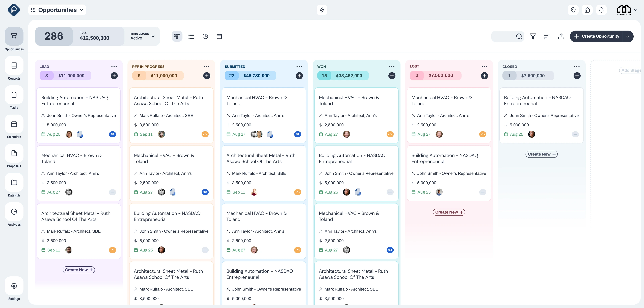The width and height of the screenshot is (644, 308).
Task: Switch to the pie chart view
Action: pyautogui.click(x=205, y=36)
